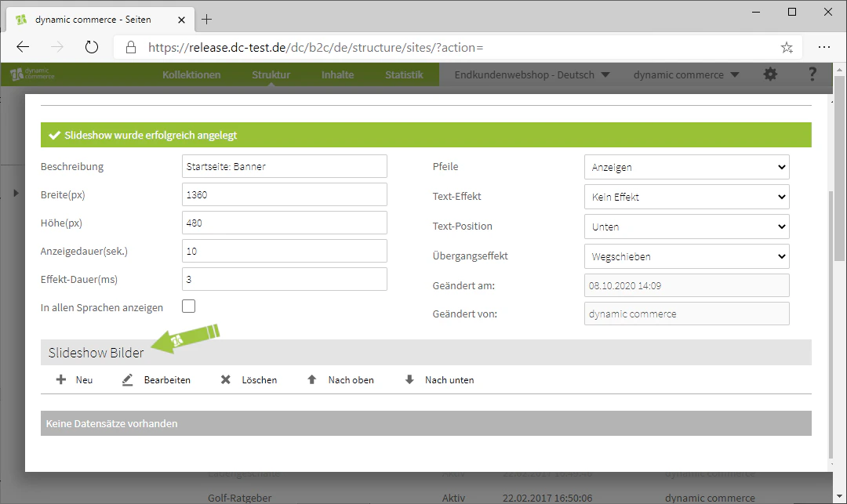Toggle In allen Sprachen anzeigen checkbox
This screenshot has height=504, width=847.
[x=188, y=306]
